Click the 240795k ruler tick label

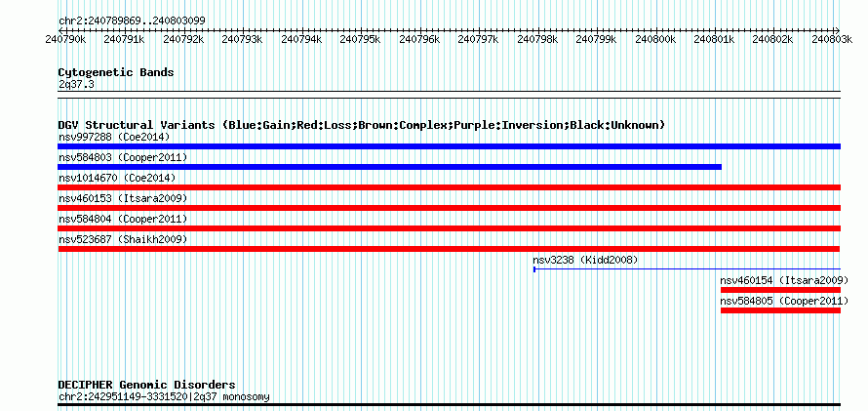(360, 39)
